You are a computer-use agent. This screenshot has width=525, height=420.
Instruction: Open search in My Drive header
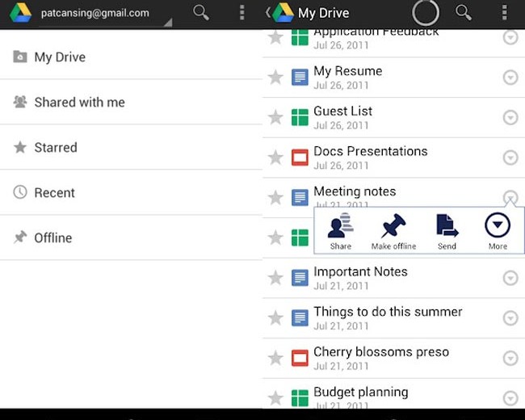[464, 13]
